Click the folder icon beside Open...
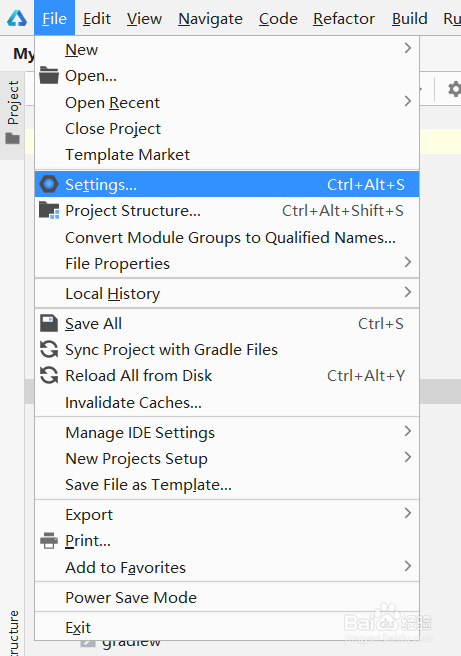The height and width of the screenshot is (656, 461). coord(49,76)
